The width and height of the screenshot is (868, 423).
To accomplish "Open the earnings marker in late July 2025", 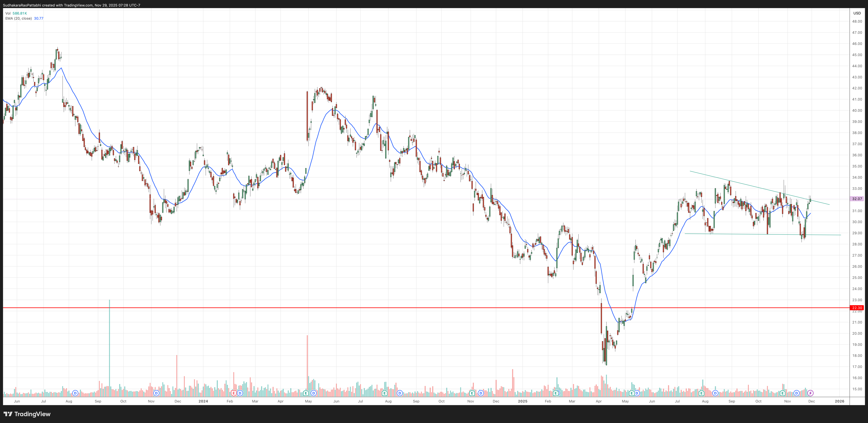I will point(701,393).
